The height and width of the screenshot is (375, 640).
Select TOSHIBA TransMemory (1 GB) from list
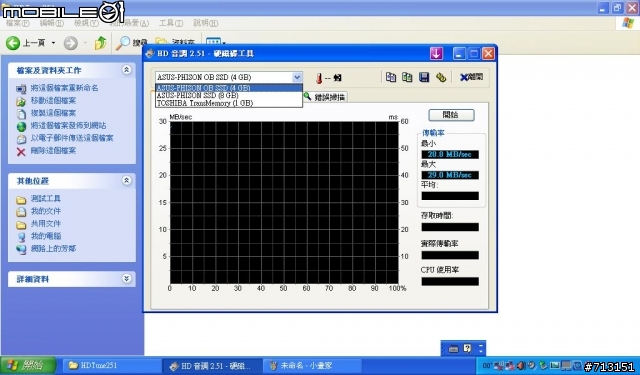pos(229,103)
